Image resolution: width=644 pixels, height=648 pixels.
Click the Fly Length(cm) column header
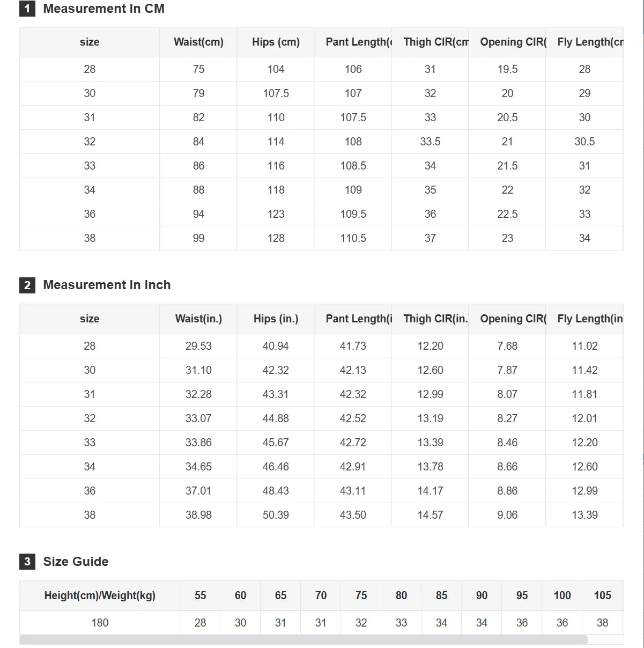point(584,42)
